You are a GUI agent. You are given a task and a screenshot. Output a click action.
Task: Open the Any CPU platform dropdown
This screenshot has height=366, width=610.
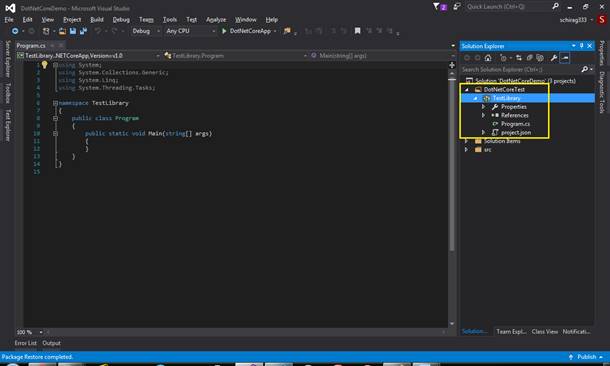190,31
